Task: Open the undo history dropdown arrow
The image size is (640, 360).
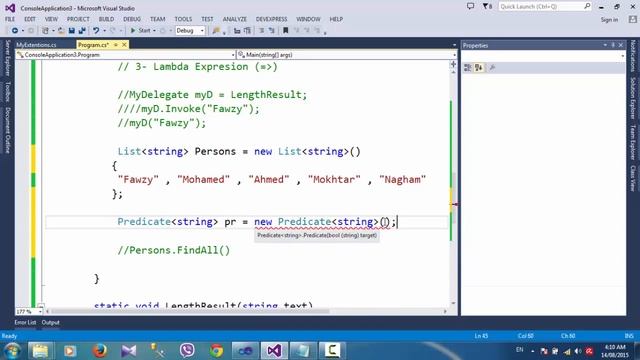Action: [x=104, y=31]
